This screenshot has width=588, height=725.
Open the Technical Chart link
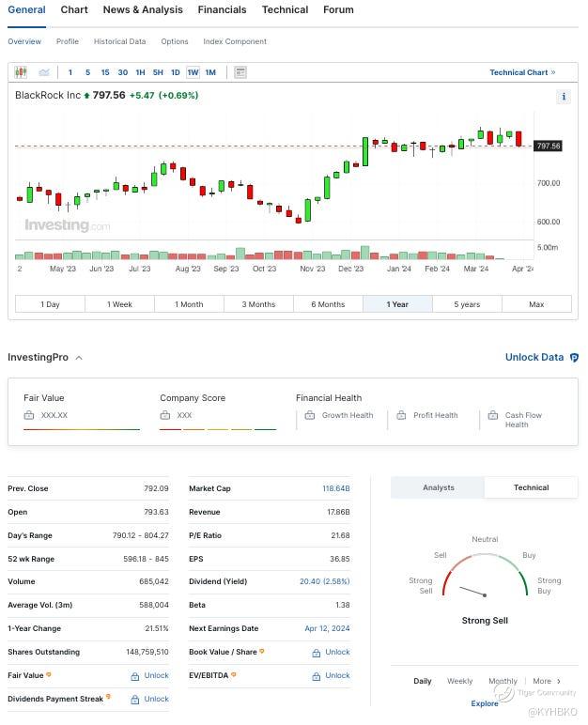tap(522, 72)
